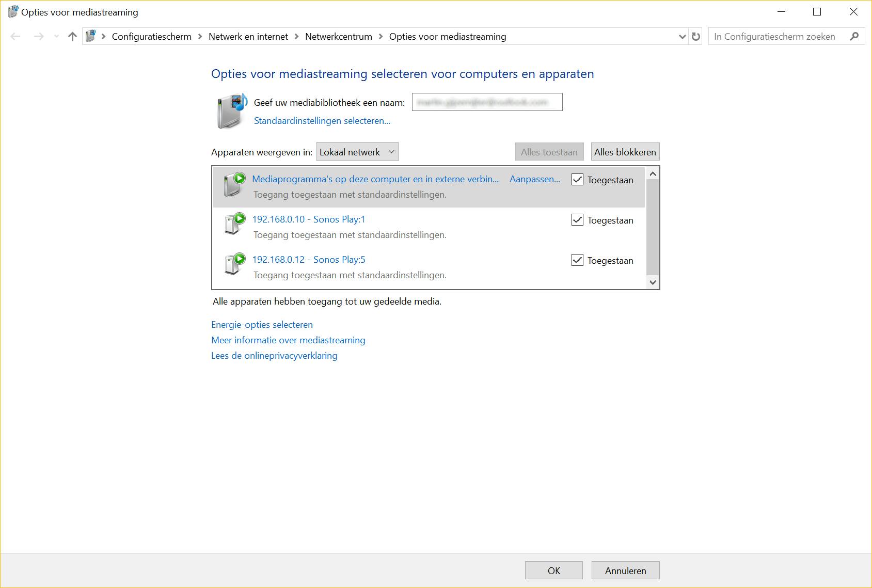The width and height of the screenshot is (872, 588).
Task: Navigate to Configuratiescherm breadcrumb
Action: click(x=152, y=37)
